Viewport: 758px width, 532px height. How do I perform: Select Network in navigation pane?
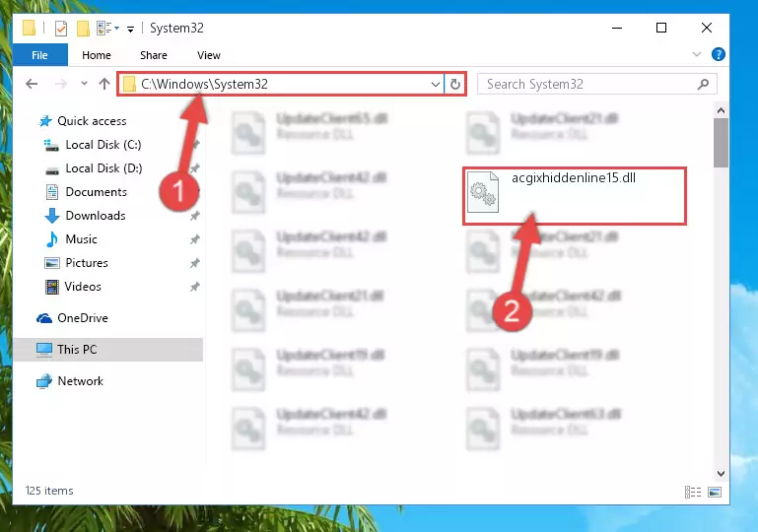tap(80, 381)
